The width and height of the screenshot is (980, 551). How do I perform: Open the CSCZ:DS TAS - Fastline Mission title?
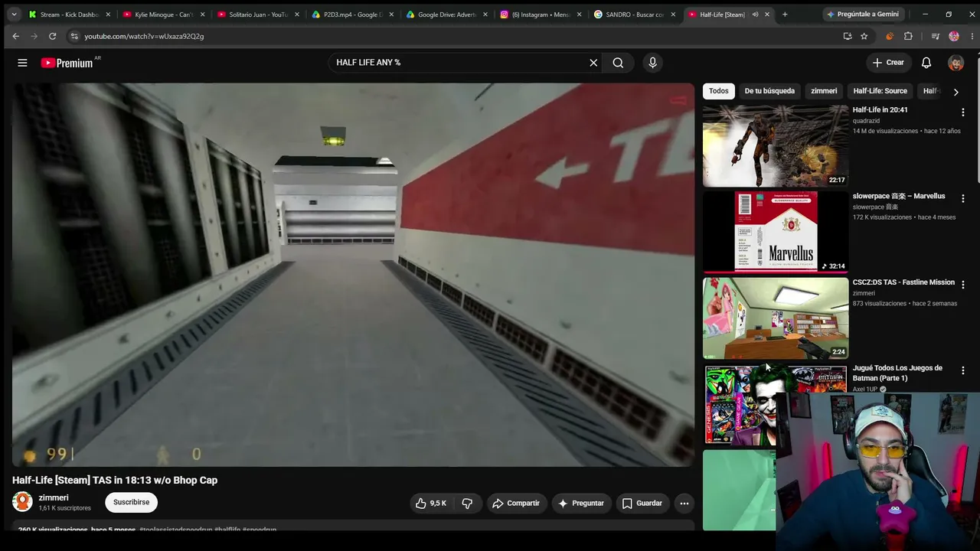tap(903, 282)
